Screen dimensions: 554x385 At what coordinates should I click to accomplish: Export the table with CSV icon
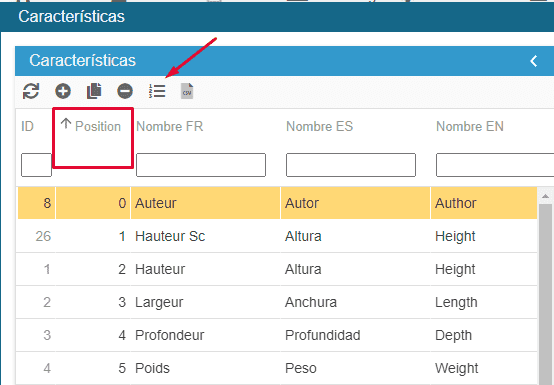[187, 91]
